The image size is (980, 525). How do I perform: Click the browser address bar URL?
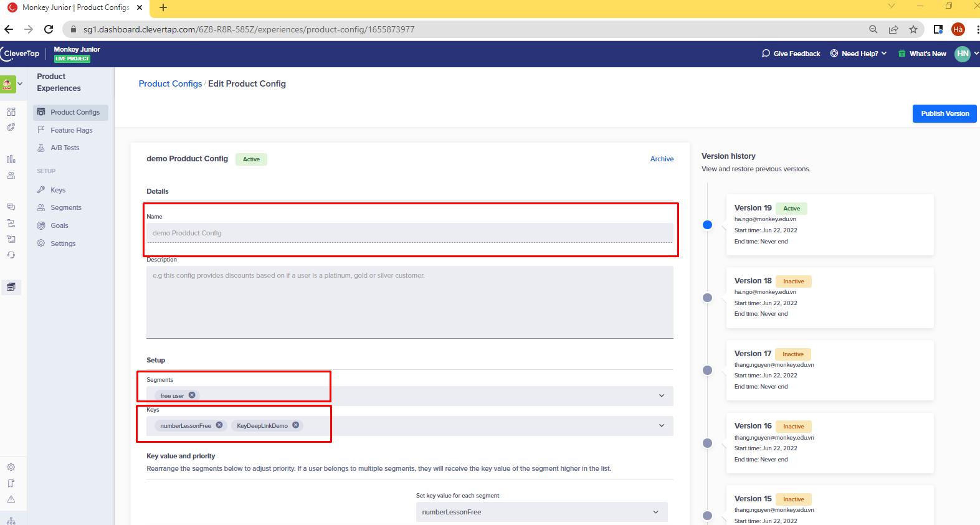(249, 29)
